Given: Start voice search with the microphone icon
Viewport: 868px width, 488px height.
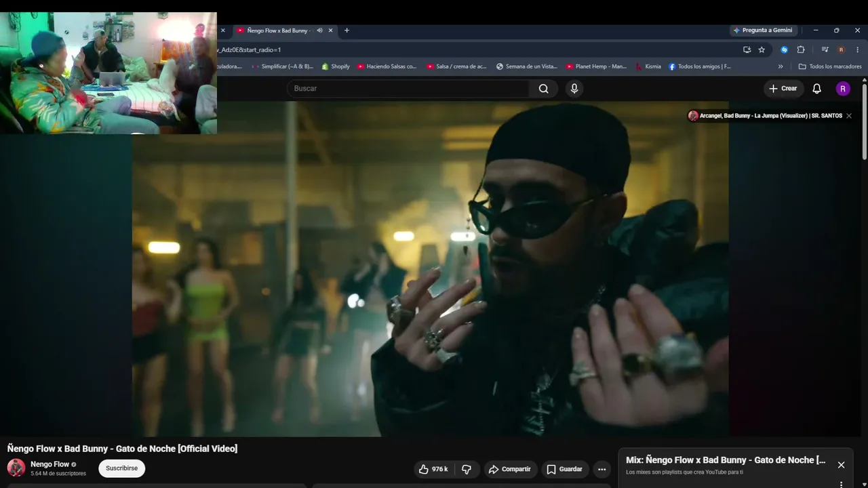Looking at the screenshot, I should coord(574,89).
